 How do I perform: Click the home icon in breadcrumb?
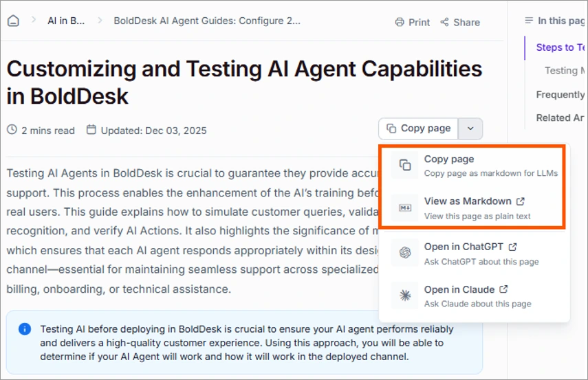(x=13, y=21)
